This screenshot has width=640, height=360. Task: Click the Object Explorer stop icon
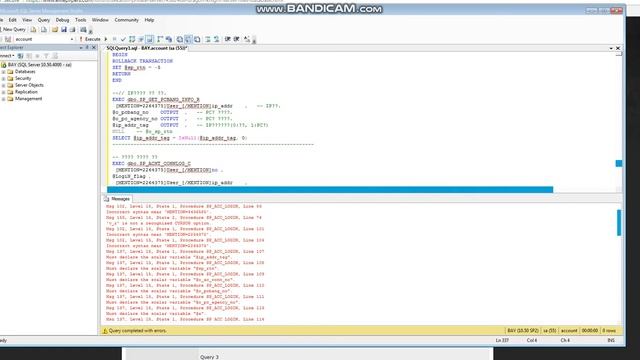38,56
